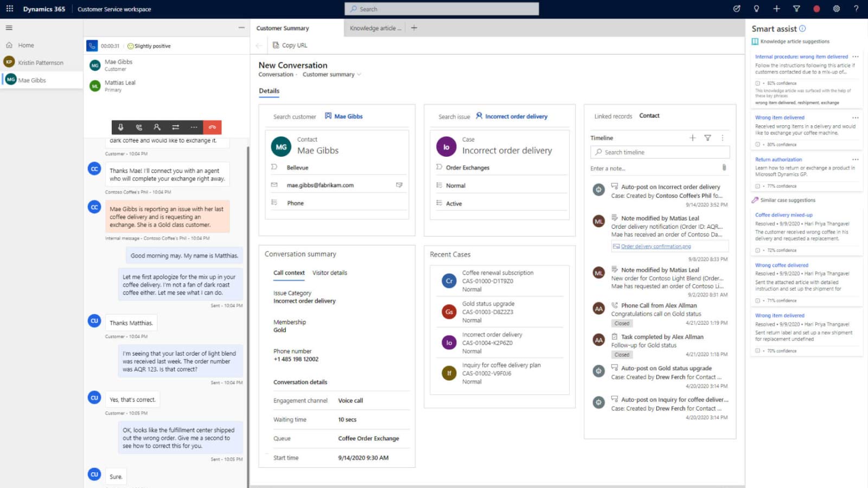The width and height of the screenshot is (868, 488).
Task: Open the task flow checkmark icon in header
Action: (x=737, y=9)
